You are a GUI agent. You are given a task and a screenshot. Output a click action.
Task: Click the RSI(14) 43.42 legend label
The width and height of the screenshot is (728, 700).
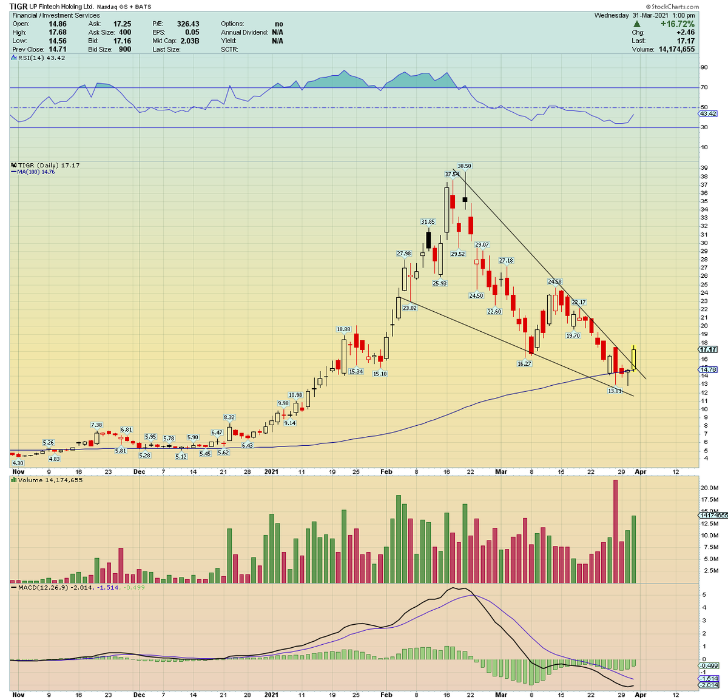41,58
